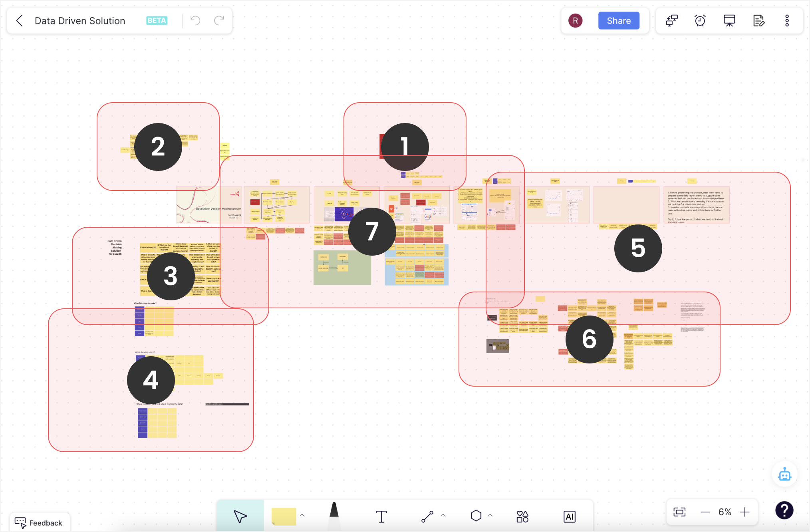Viewport: 810px width, 532px height.
Task: Open the notes editor icon
Action: point(758,21)
